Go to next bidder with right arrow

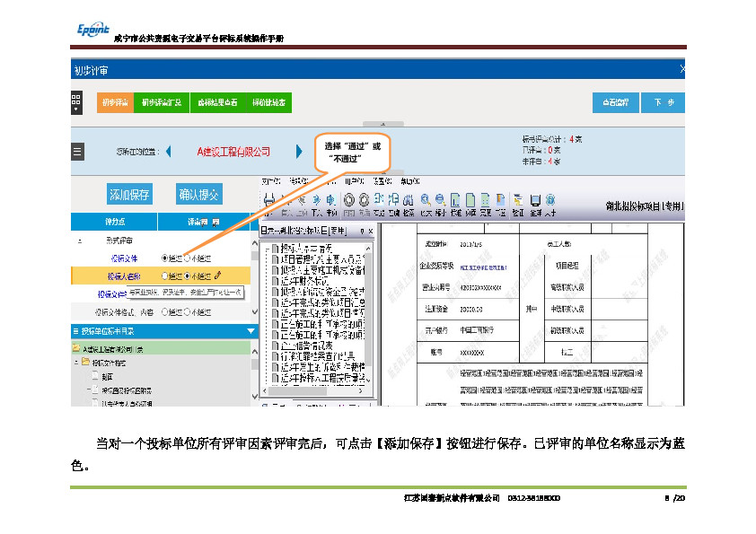[294, 152]
